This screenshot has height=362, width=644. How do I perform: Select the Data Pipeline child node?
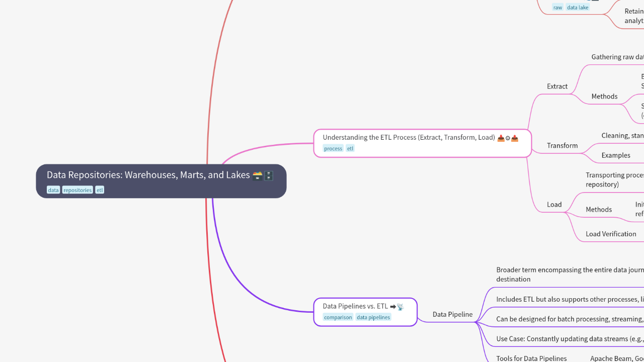[452, 315]
